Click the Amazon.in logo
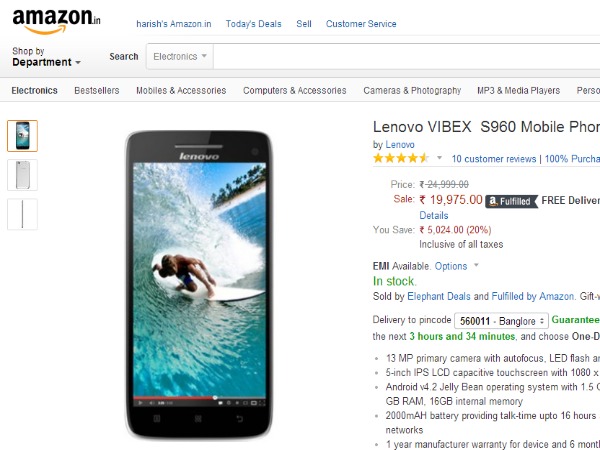600x450 pixels. [x=56, y=21]
